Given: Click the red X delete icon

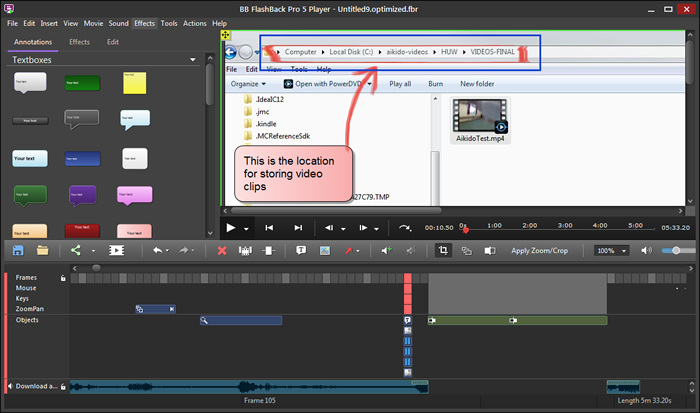Looking at the screenshot, I should pos(222,250).
